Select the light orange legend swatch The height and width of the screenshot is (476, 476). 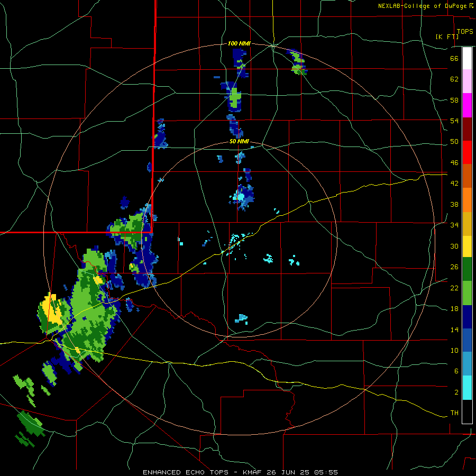pos(467,200)
